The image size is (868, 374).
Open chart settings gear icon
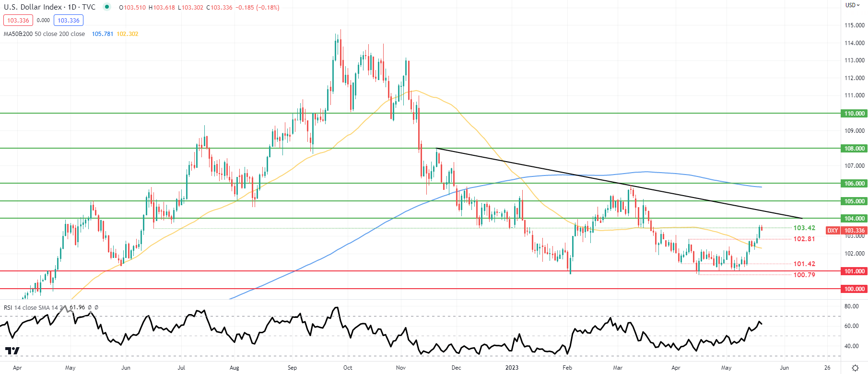coord(855,368)
